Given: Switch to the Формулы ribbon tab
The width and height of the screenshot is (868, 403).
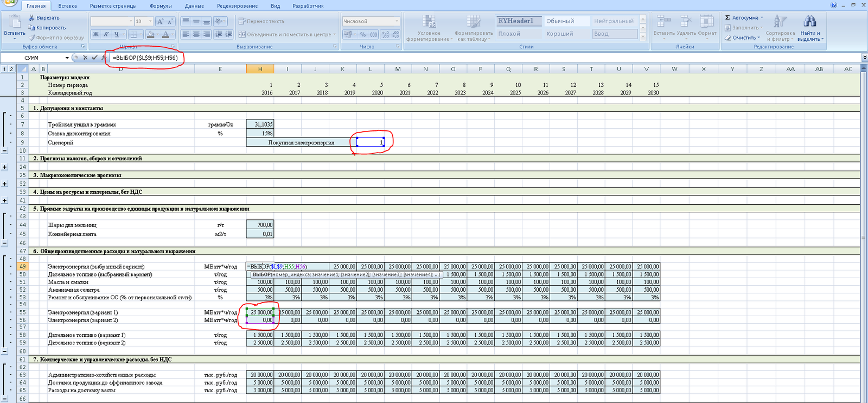Looking at the screenshot, I should (161, 6).
